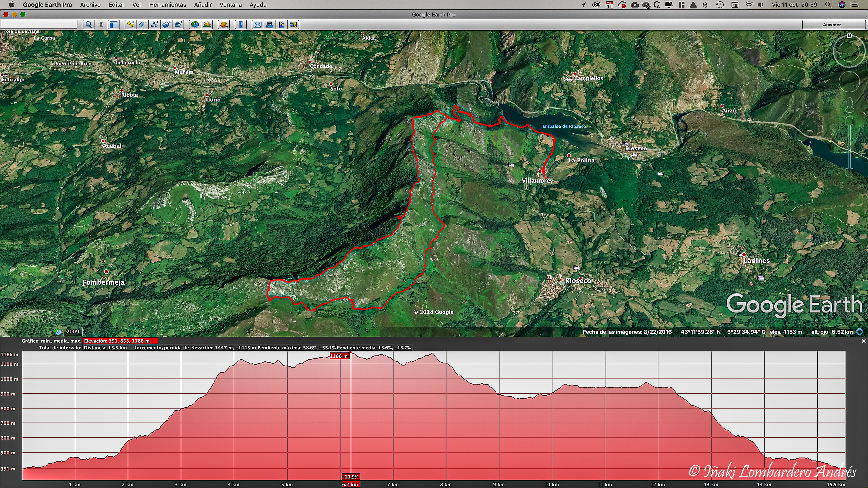Click the Embalse de Rioseco water label
The width and height of the screenshot is (868, 488).
tap(564, 126)
